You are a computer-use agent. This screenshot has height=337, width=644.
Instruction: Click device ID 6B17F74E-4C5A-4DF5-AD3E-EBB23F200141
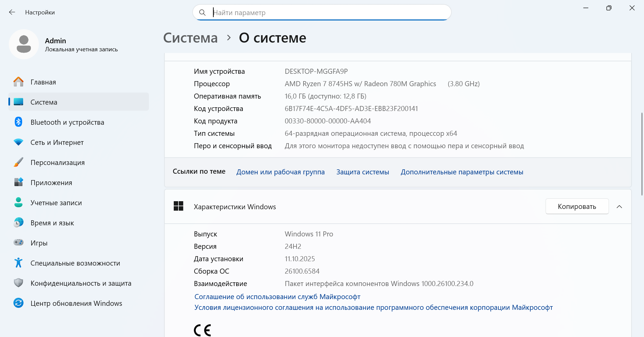point(351,109)
